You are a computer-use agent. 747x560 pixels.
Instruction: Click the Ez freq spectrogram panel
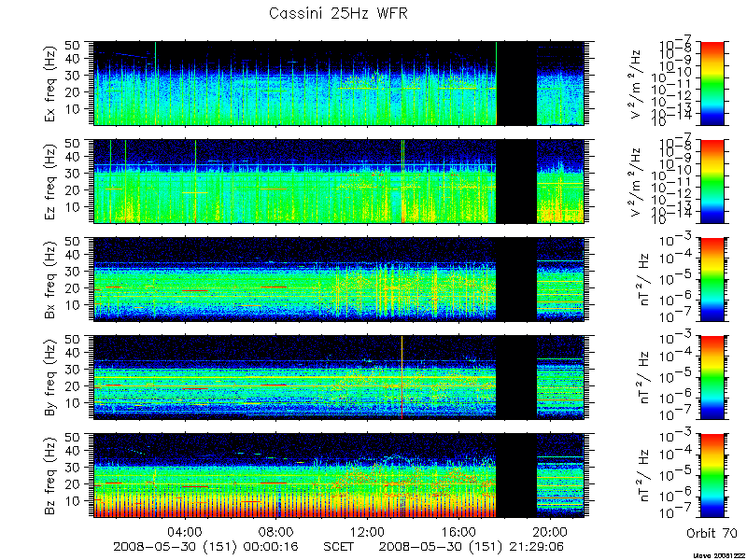339,181
